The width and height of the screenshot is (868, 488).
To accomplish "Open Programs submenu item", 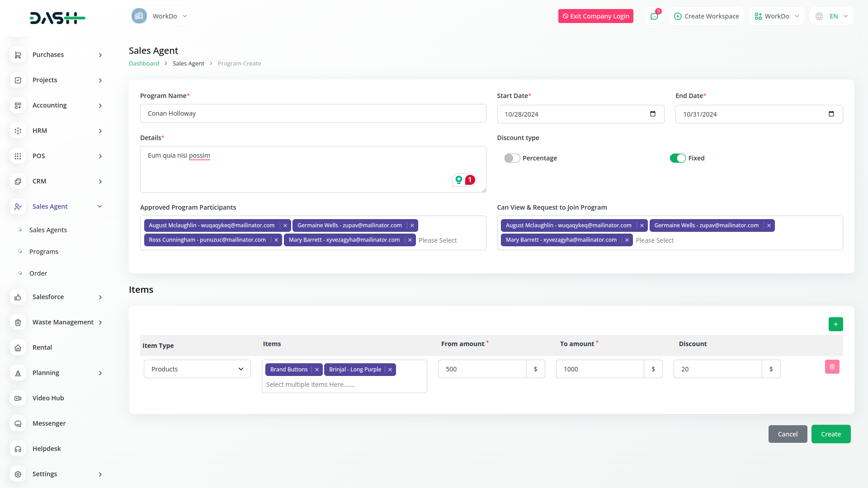I will click(44, 252).
